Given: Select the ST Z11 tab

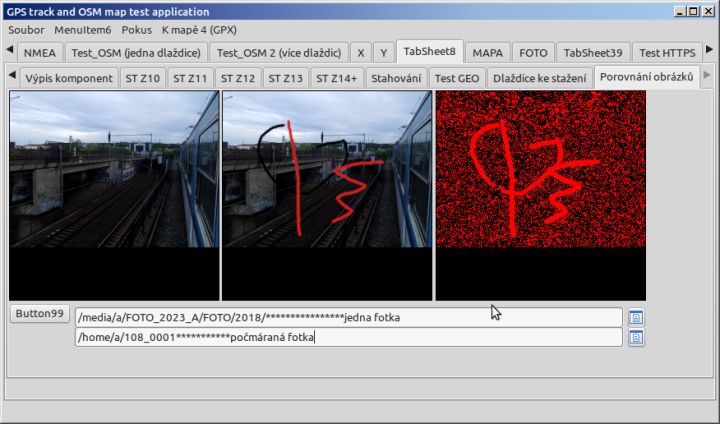Looking at the screenshot, I should tap(190, 78).
